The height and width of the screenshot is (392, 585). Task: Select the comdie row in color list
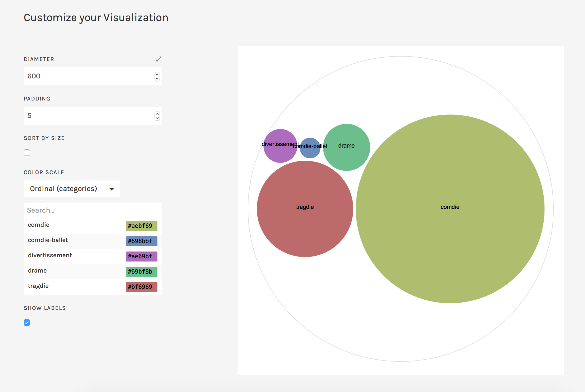[x=93, y=226]
